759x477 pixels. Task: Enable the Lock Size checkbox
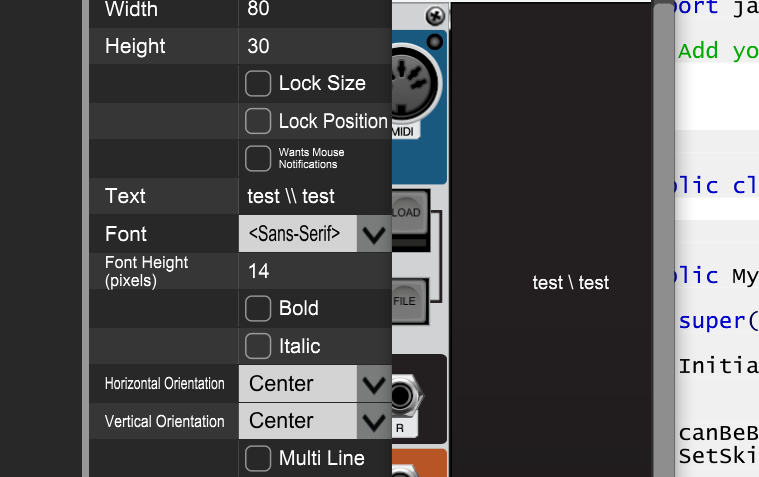258,83
